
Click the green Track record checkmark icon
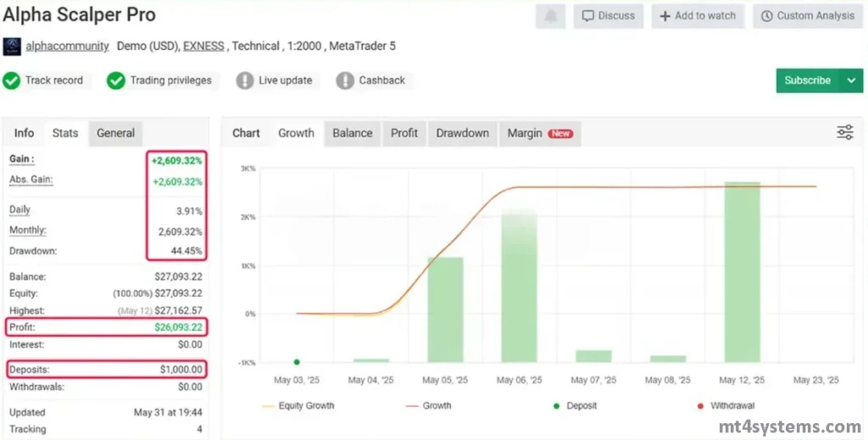point(12,81)
